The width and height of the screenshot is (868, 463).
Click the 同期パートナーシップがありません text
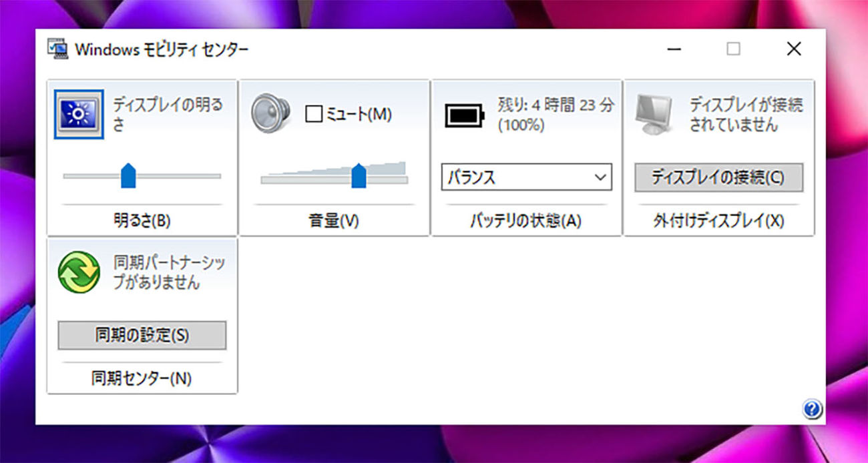[x=169, y=272]
